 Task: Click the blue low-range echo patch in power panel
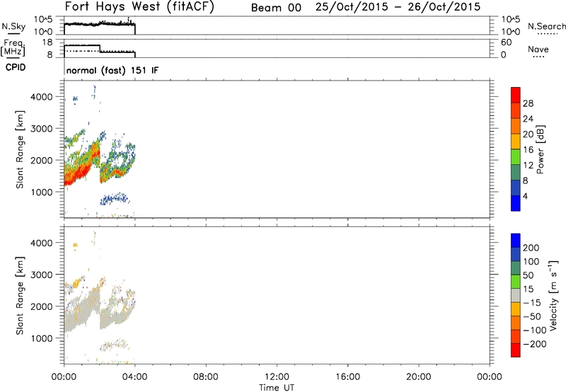click(x=115, y=199)
